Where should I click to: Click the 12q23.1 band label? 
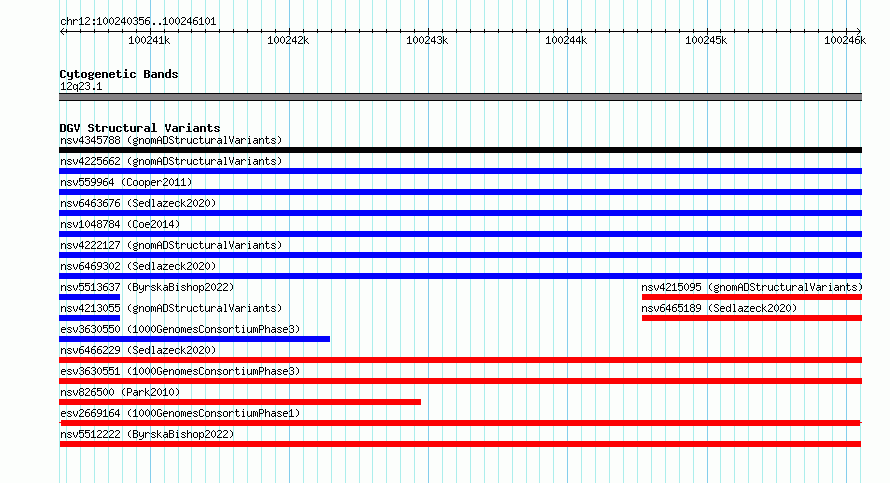click(x=81, y=86)
